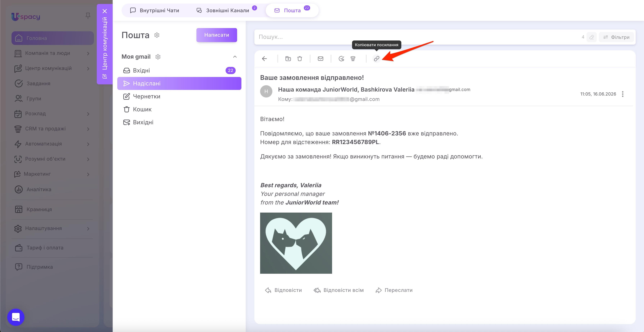Delete the email with the trash toolbar icon

(300, 59)
